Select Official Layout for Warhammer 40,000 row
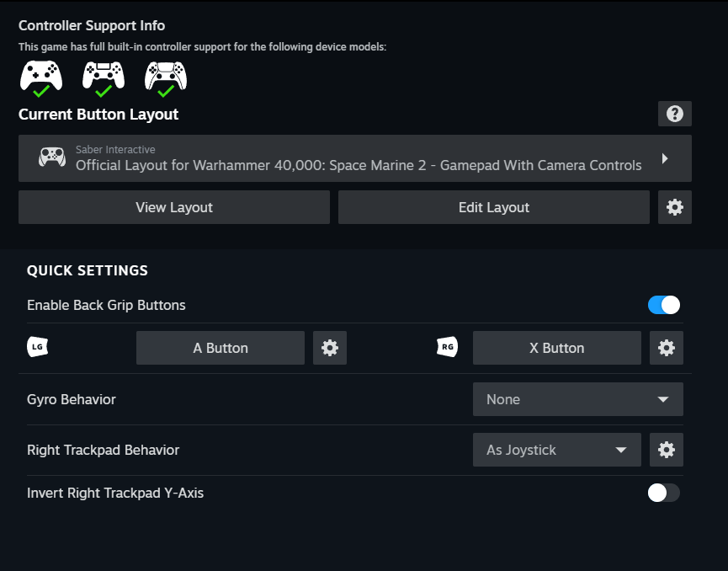The height and width of the screenshot is (571, 728). click(x=354, y=158)
